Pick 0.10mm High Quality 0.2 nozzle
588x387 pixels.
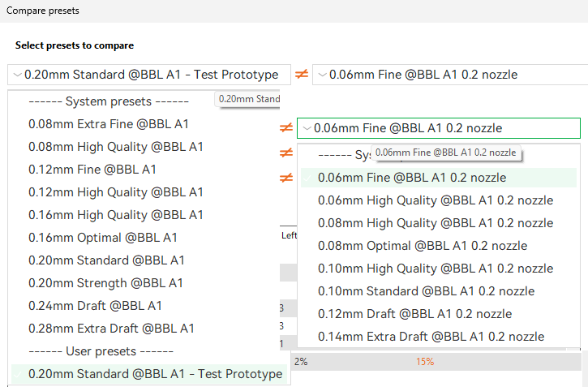click(x=436, y=269)
